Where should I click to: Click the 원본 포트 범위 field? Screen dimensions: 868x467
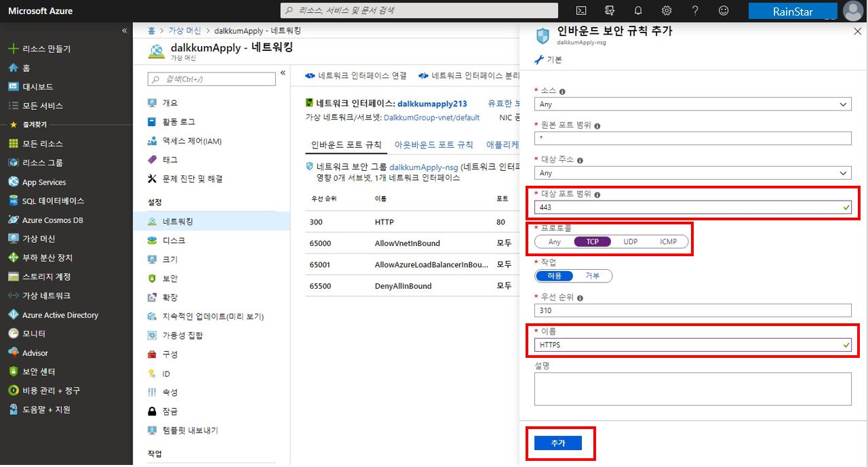[x=692, y=138]
